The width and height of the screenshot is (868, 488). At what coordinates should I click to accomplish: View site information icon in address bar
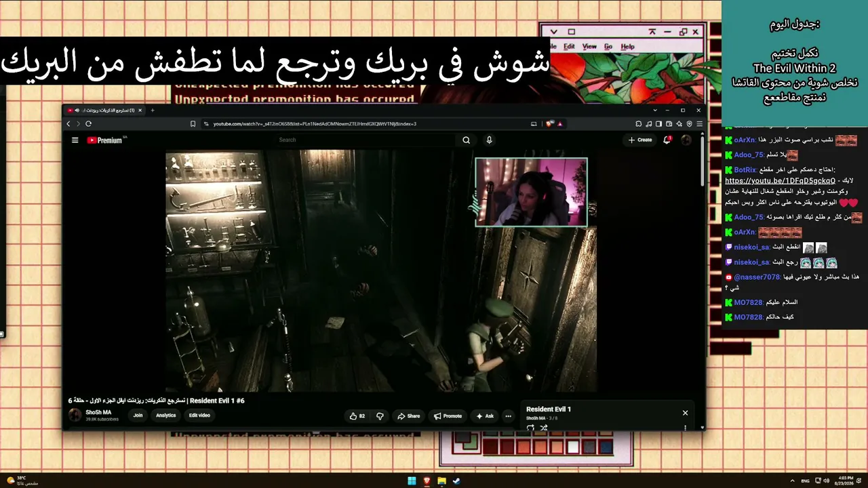click(207, 124)
